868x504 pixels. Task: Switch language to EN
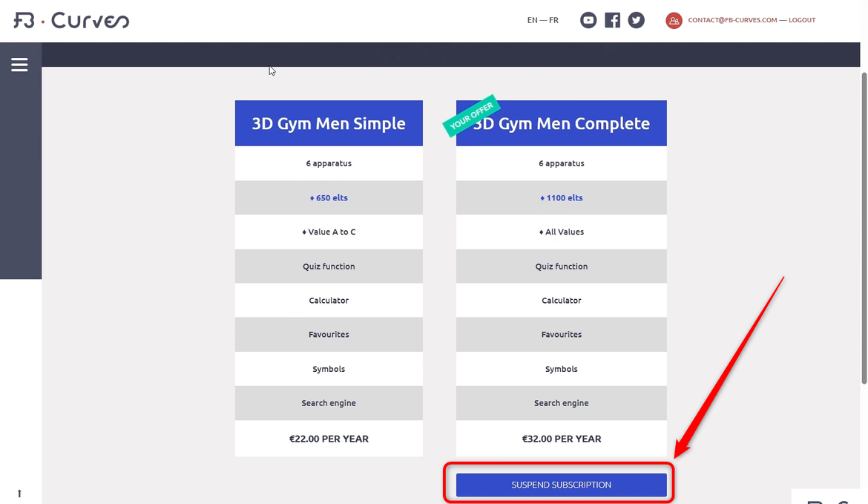point(532,21)
